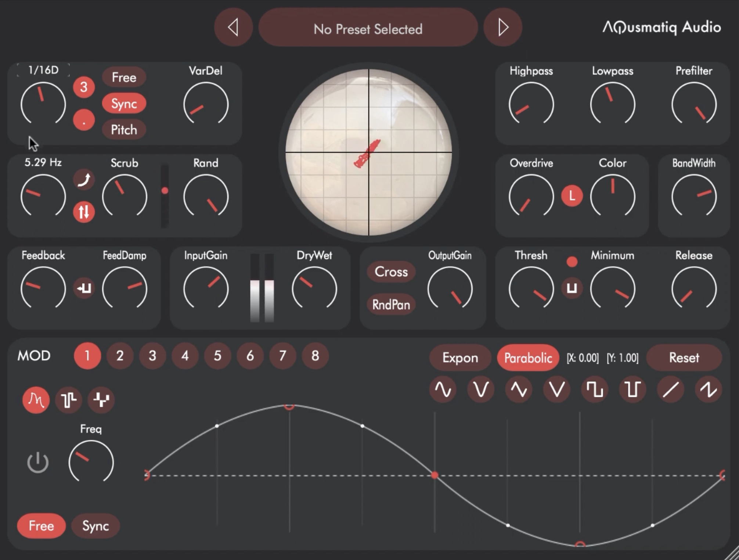Image resolution: width=739 pixels, height=560 pixels.
Task: Open the No Preset Selected menu
Action: 368,29
